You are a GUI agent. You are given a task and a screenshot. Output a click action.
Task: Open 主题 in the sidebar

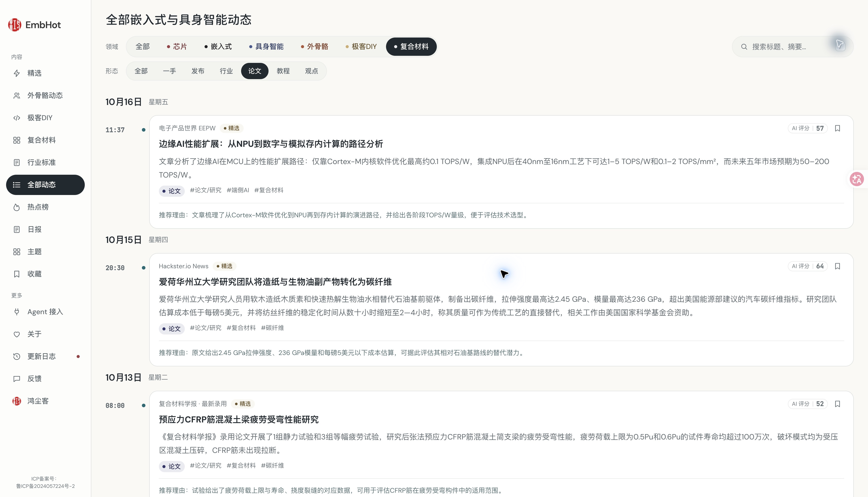click(x=45, y=252)
